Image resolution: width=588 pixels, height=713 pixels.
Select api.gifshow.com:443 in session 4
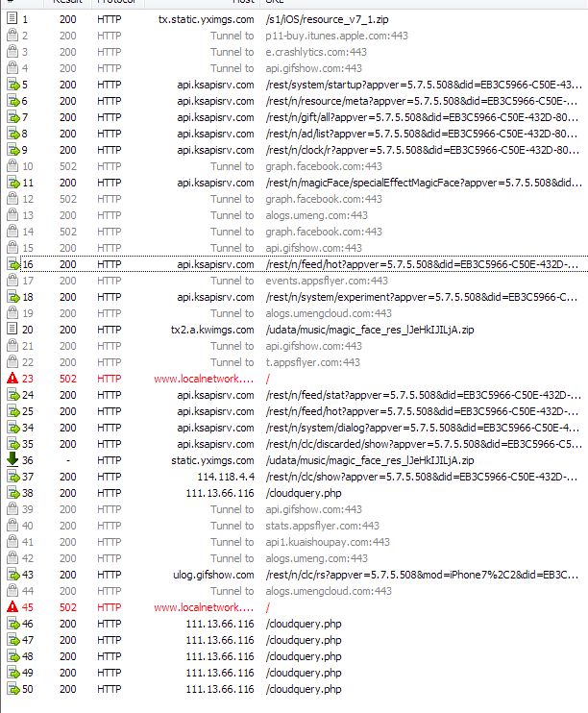[313, 68]
